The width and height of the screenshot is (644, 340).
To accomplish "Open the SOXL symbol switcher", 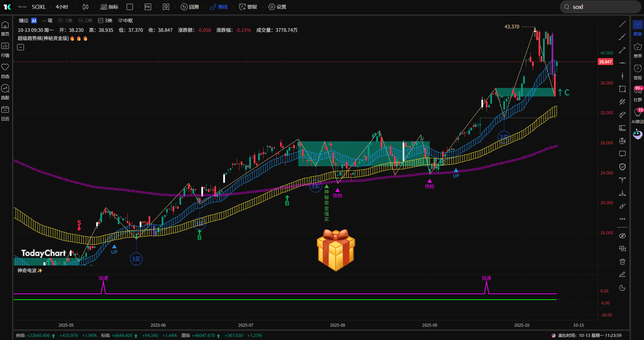I will tap(38, 6).
